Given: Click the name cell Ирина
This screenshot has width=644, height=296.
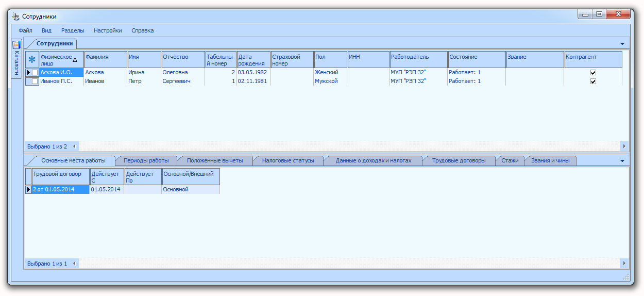Looking at the screenshot, I should coord(144,73).
